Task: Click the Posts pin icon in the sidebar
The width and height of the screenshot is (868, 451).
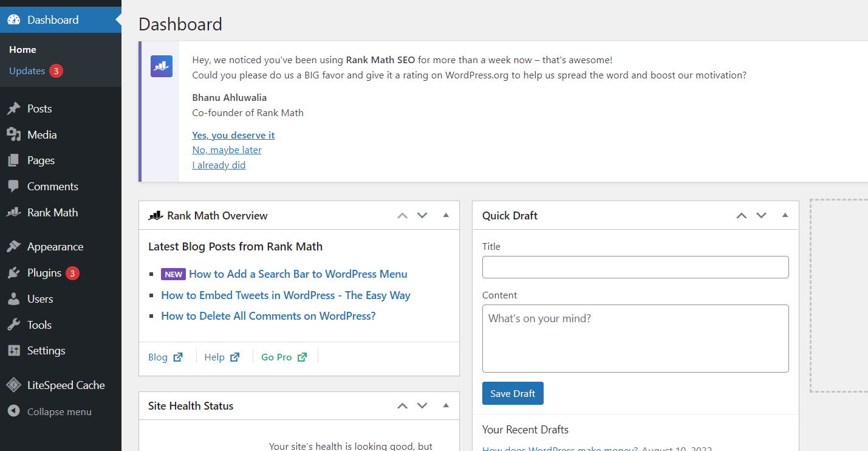Action: pyautogui.click(x=14, y=108)
